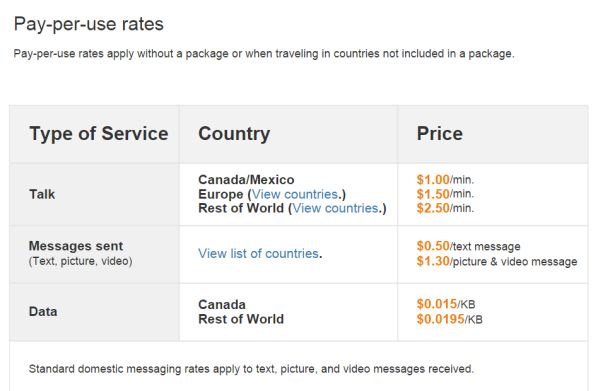
Task: Click the '(Text, picture, video)' subtitle
Action: [80, 261]
